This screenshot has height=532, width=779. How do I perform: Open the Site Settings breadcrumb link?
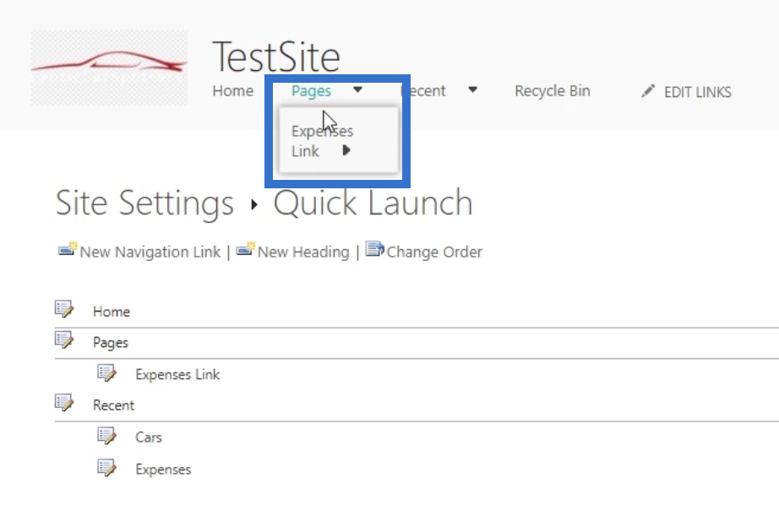pyautogui.click(x=144, y=203)
